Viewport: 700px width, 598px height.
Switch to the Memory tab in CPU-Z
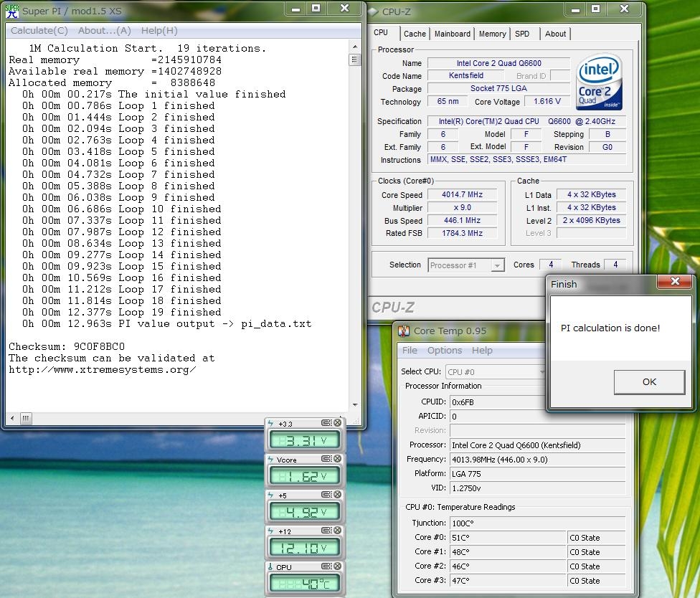pos(492,34)
